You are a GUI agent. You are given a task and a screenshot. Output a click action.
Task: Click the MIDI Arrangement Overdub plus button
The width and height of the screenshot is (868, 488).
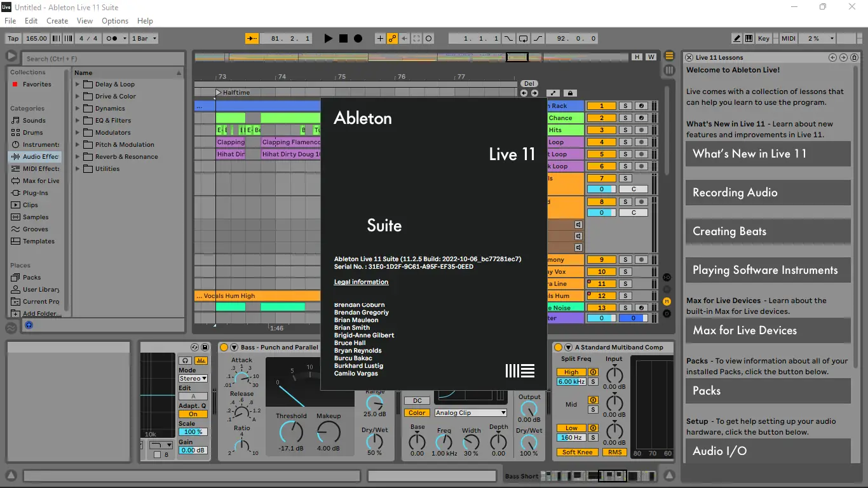coord(380,39)
